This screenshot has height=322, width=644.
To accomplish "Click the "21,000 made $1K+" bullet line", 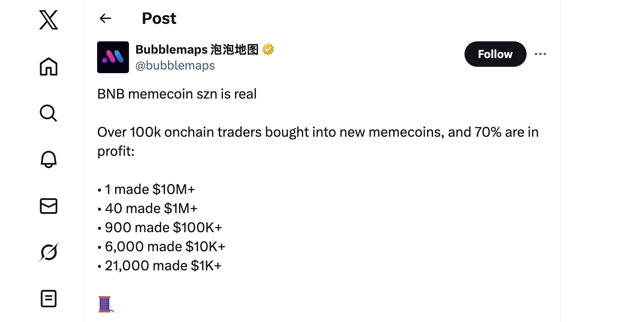I will point(163,266).
